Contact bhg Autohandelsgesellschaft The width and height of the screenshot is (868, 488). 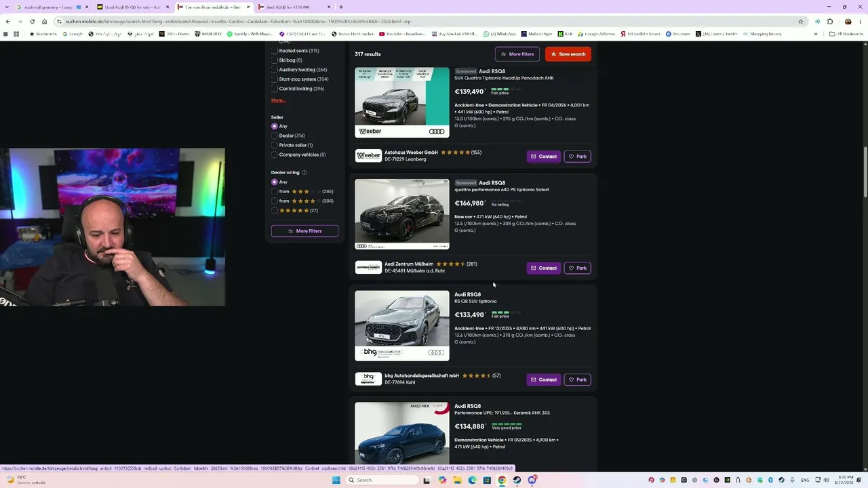pos(544,380)
